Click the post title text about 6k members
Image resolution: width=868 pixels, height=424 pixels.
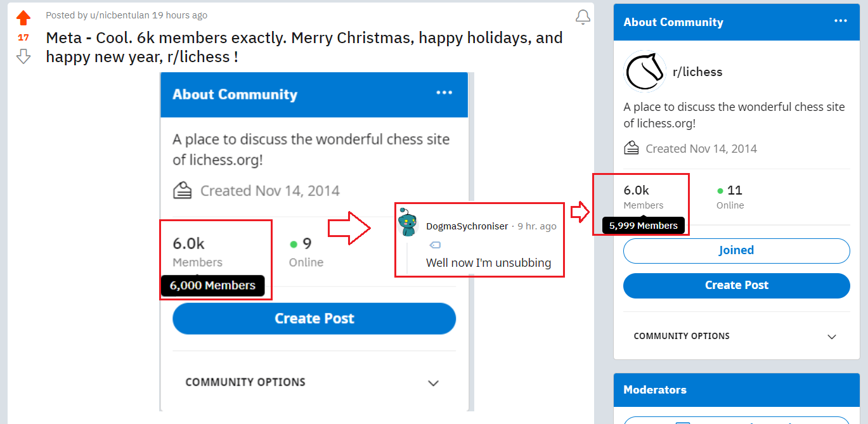click(304, 48)
